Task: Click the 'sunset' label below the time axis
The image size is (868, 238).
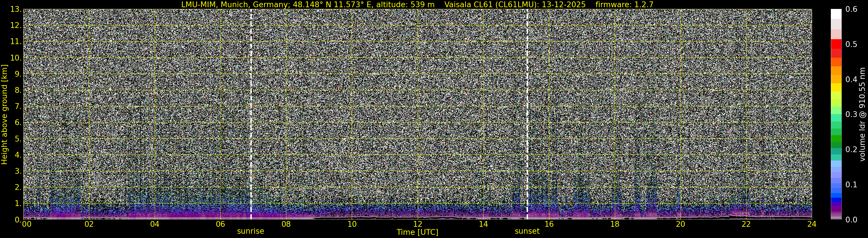Action: [527, 231]
